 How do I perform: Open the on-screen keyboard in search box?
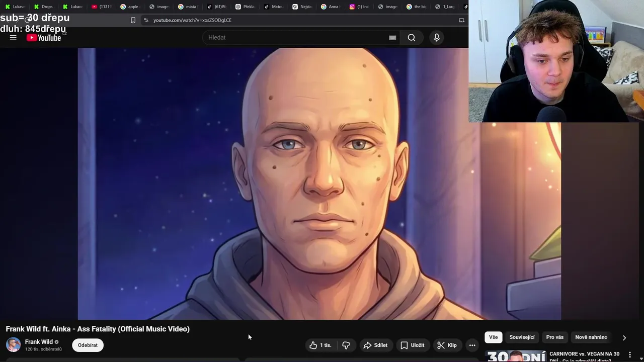392,38
